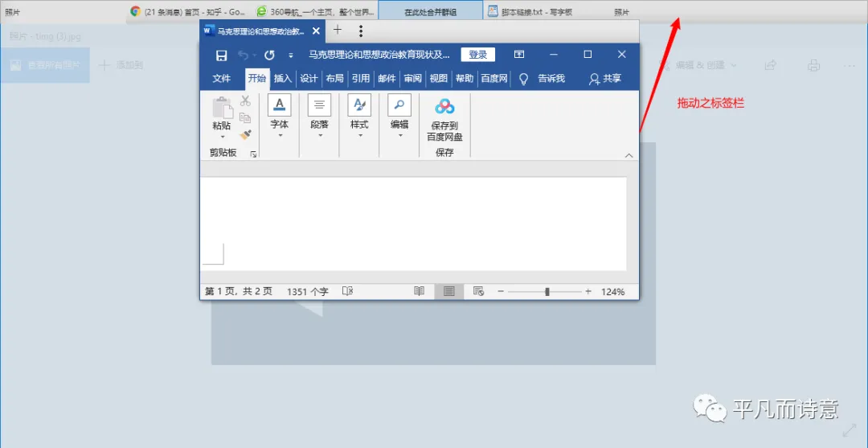Click the 124% zoom level
Screen dimensions: 868x448
click(613, 291)
